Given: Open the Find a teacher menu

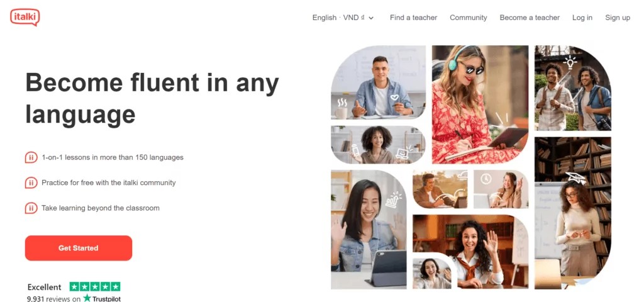Looking at the screenshot, I should click(x=414, y=18).
